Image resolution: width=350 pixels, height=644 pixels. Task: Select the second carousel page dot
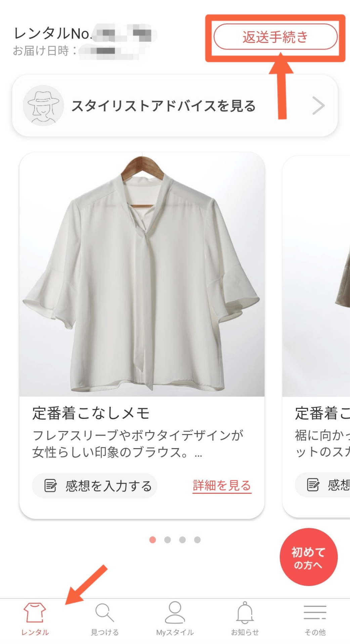(x=168, y=540)
